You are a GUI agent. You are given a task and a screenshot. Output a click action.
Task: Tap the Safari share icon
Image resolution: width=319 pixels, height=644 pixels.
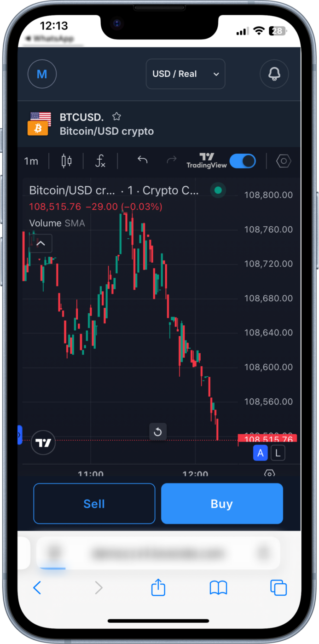[x=158, y=587]
